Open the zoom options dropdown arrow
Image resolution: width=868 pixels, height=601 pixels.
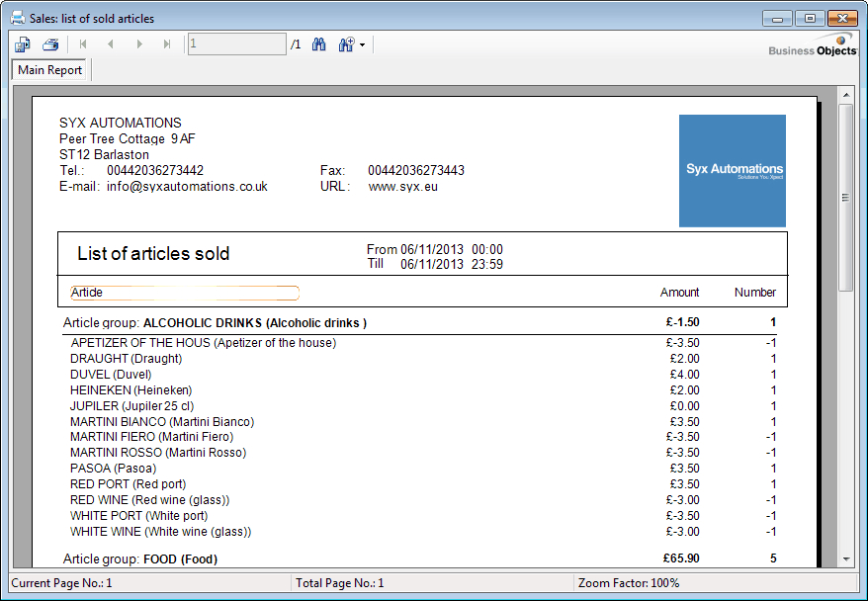click(x=362, y=43)
